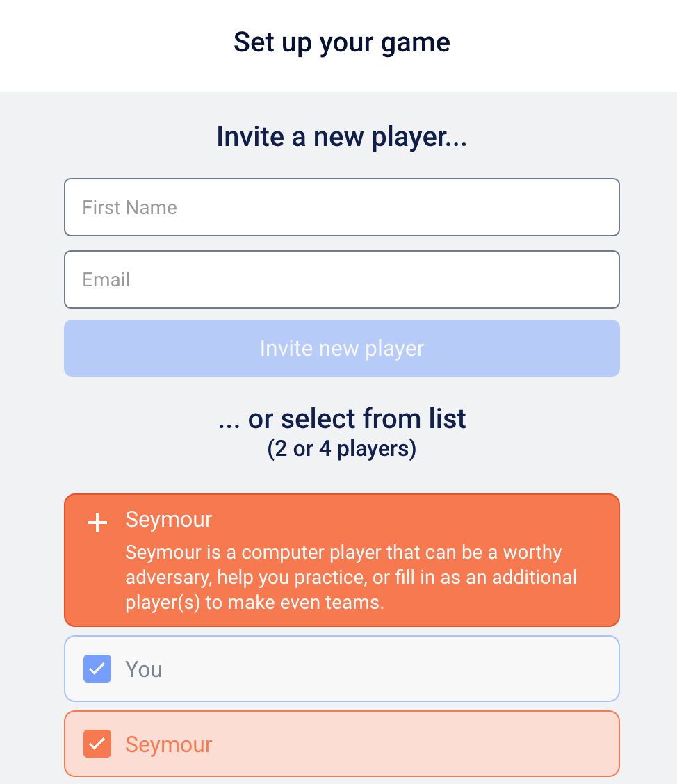
Task: Click into the Email input field
Action: (341, 279)
